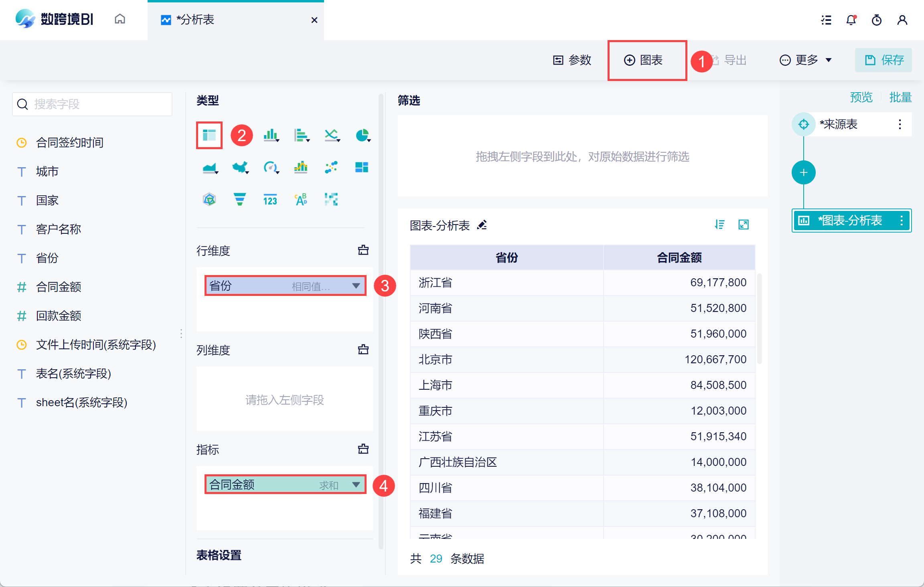Open the 省份 dimension dropdown arrow
This screenshot has height=587, width=924.
[x=356, y=286]
